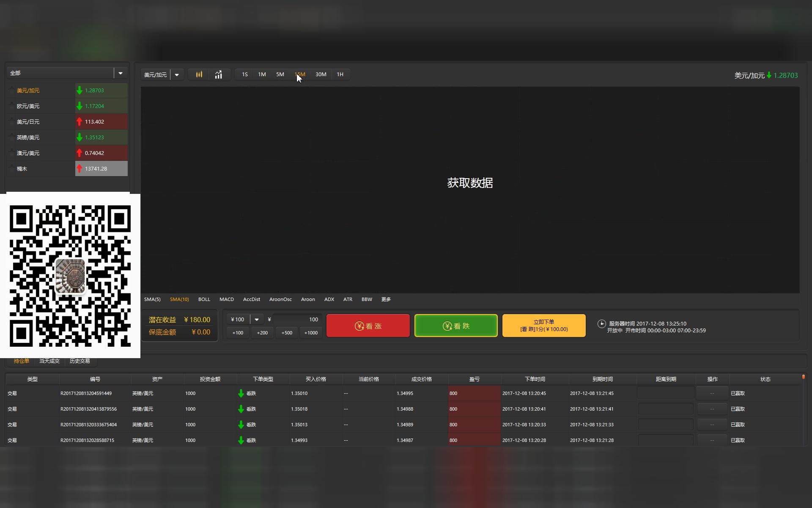Click the favorite star beside 美元/加元

tap(12, 90)
